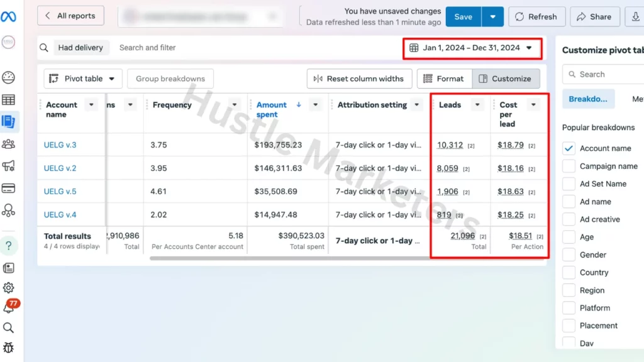Open the UELG v.3 account link
This screenshot has height=362, width=644.
coord(60,145)
